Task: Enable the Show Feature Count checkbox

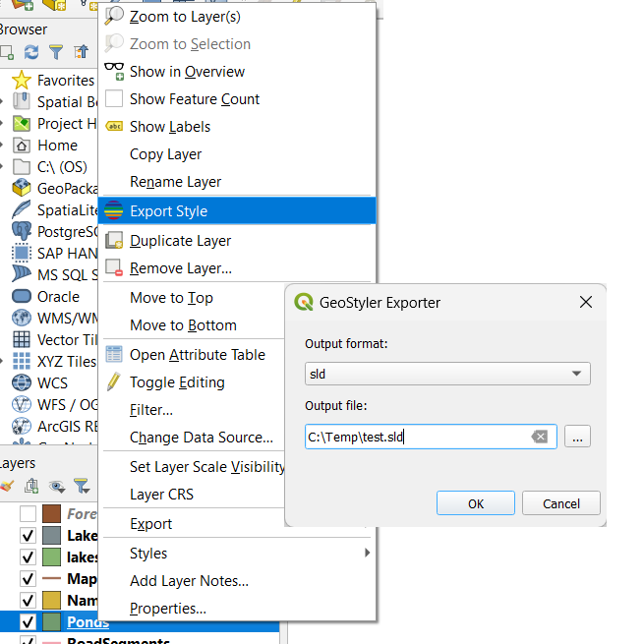Action: click(x=114, y=99)
